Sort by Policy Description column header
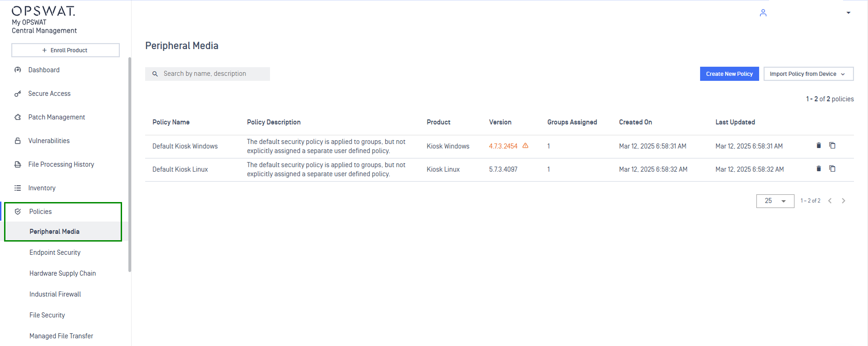868x346 pixels. tap(274, 122)
